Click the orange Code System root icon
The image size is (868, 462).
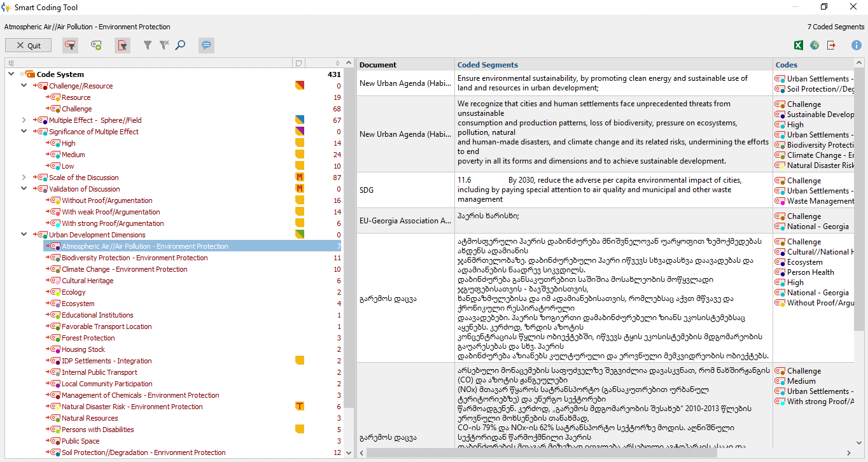click(30, 74)
